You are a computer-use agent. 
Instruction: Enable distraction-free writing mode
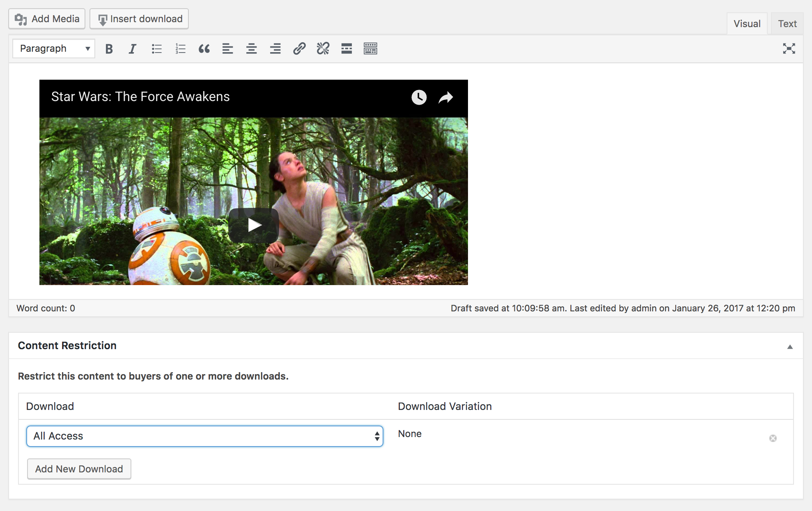click(789, 48)
